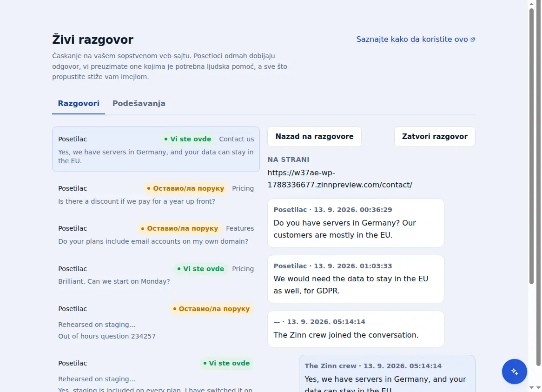Image resolution: width=542 pixels, height=392 pixels.
Task: Open conversation 'Out of hours question 234257'
Action: pos(156,322)
